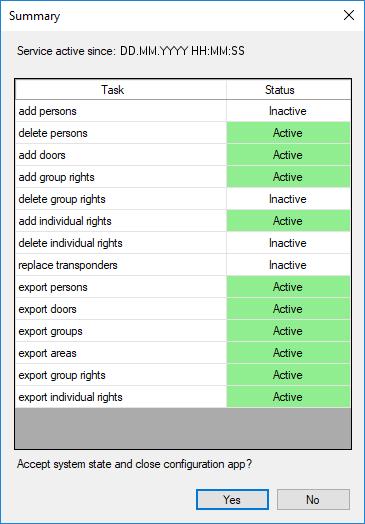Click Inactive status of delete individual rights
The image size is (365, 524).
288,243
